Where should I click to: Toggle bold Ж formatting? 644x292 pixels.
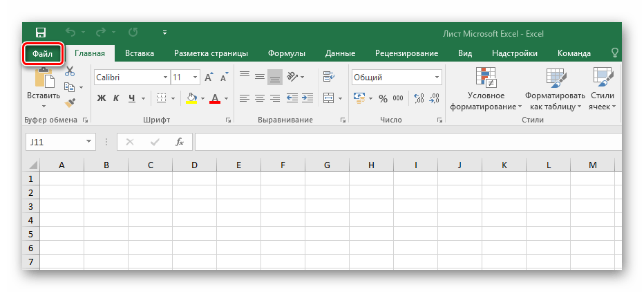point(102,98)
